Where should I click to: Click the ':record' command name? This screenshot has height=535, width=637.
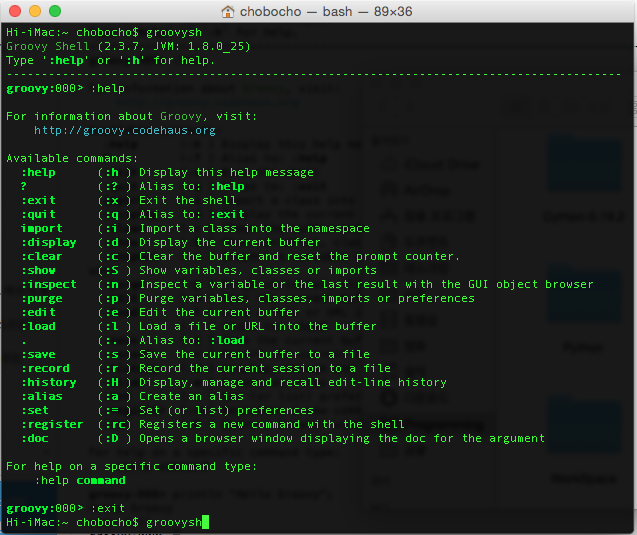46,368
